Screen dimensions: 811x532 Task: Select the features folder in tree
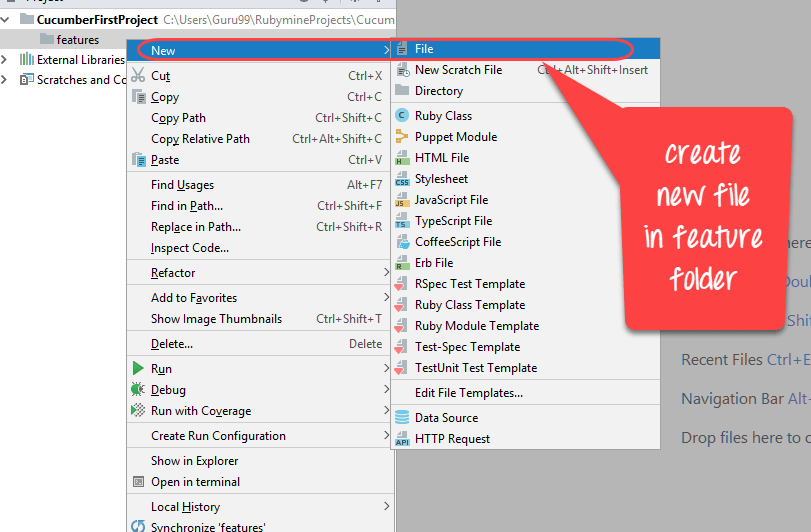tap(77, 40)
